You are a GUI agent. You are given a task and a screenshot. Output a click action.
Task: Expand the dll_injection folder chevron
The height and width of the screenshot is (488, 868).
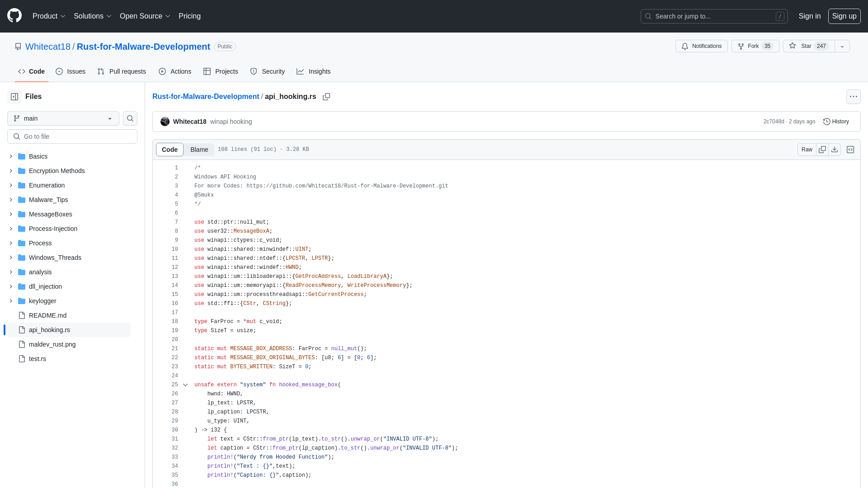point(11,286)
